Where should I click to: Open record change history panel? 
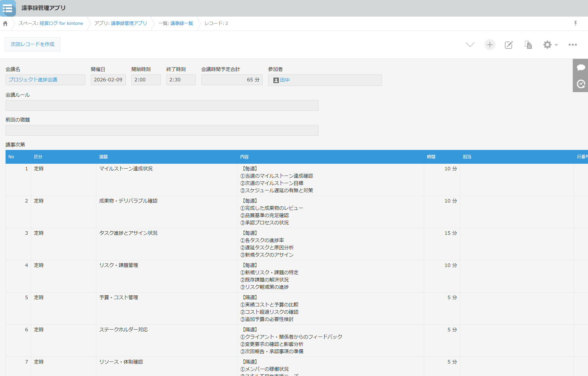pos(581,84)
